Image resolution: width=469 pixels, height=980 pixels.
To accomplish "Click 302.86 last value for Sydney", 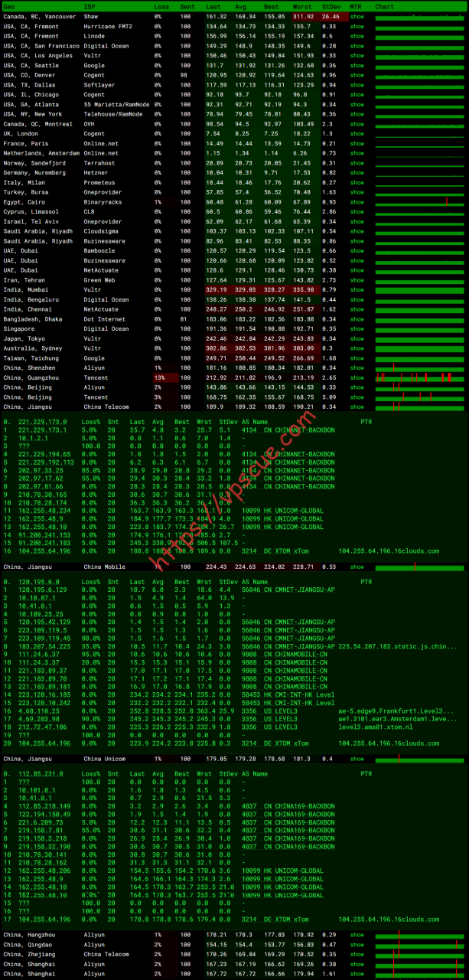I will click(218, 348).
